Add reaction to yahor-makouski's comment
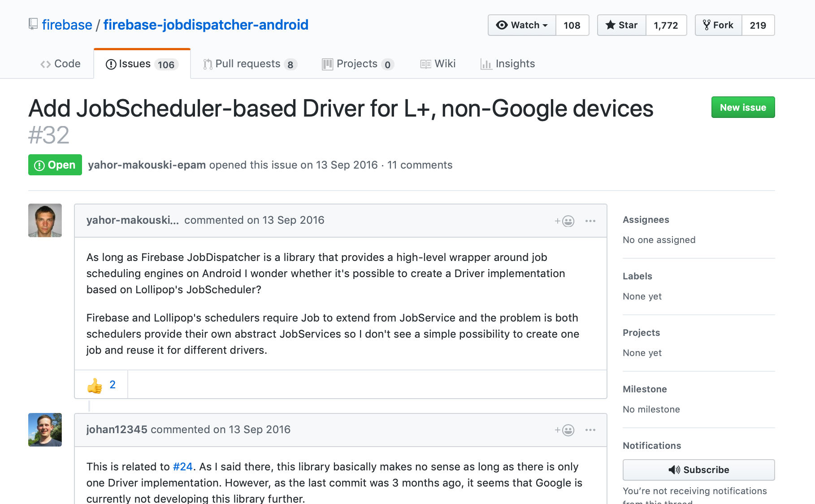This screenshot has height=504, width=815. click(564, 221)
